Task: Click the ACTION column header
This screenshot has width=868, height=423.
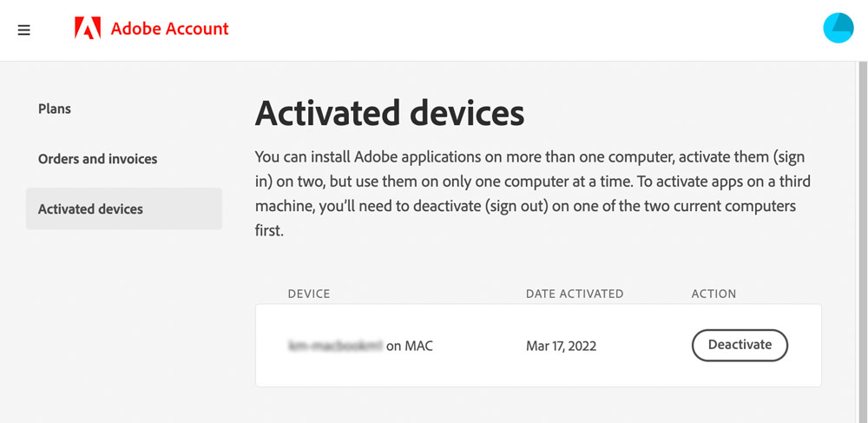Action: (x=713, y=294)
